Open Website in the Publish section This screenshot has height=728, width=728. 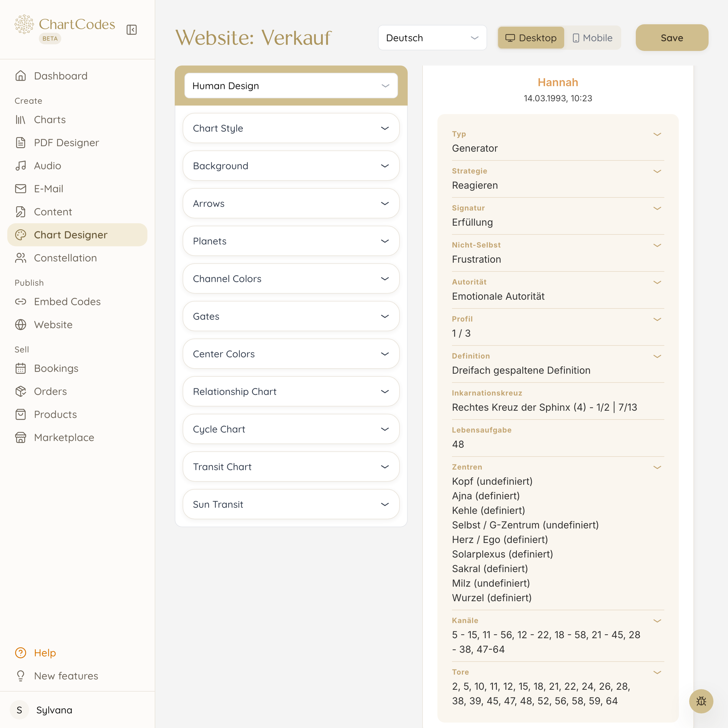77,325
